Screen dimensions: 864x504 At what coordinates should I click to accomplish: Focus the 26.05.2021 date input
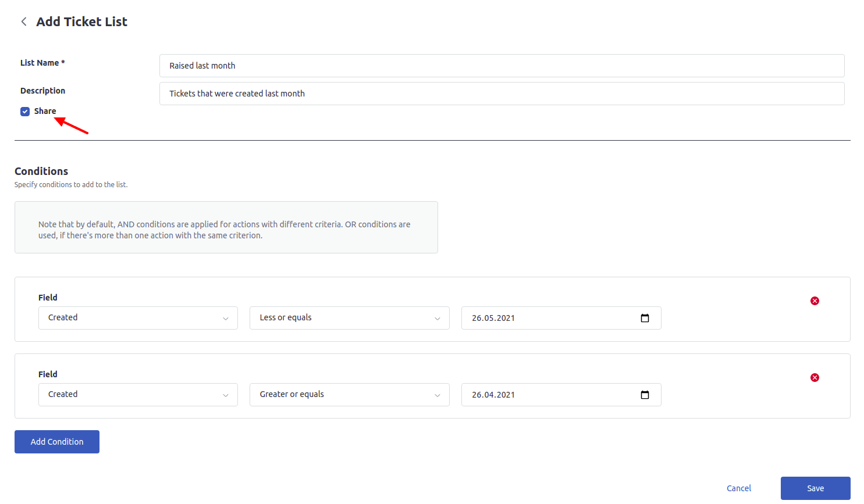561,318
